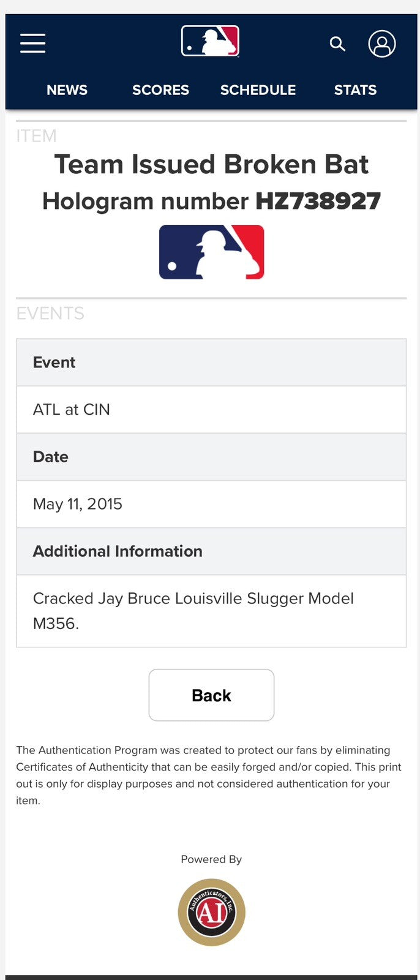Click the Back button
Viewport: 420px width, 980px height.
pos(211,695)
